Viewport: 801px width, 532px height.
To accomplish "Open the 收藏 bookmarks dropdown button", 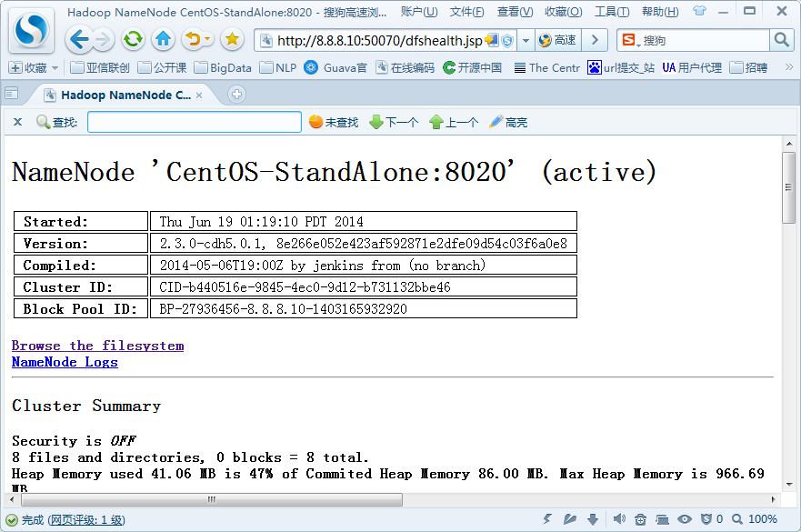I will pyautogui.click(x=34, y=67).
